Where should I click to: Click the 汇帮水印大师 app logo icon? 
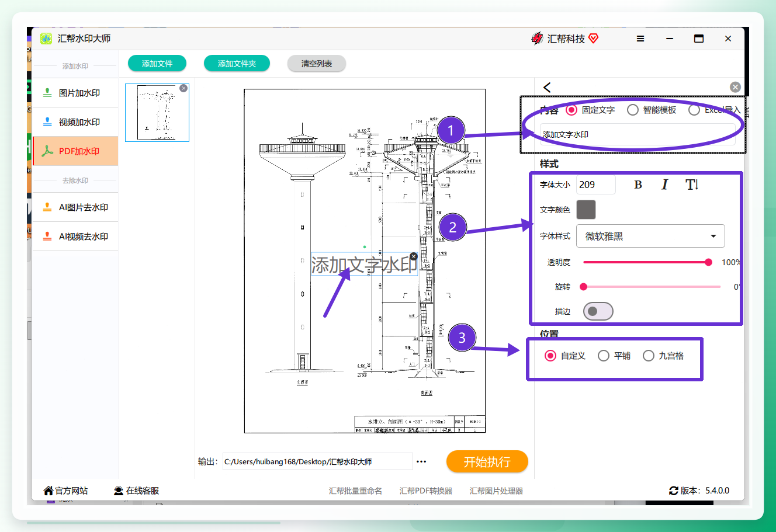(x=46, y=39)
